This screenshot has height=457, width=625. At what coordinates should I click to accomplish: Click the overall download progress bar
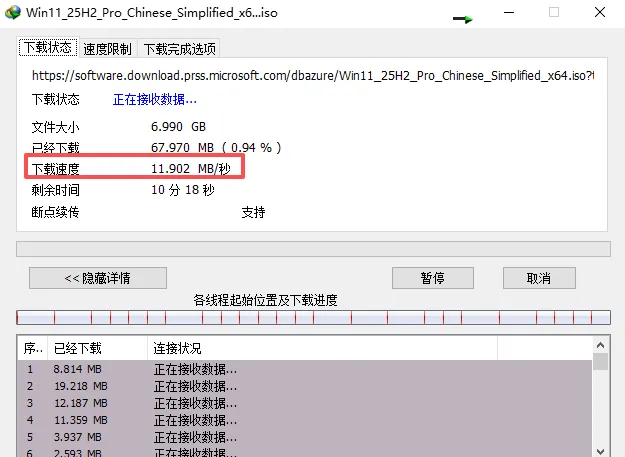(313, 249)
